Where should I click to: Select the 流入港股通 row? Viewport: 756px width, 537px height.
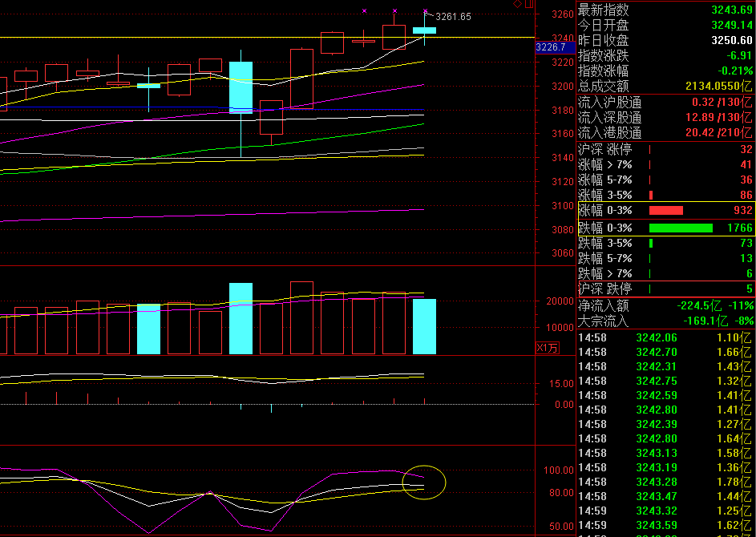(665, 133)
